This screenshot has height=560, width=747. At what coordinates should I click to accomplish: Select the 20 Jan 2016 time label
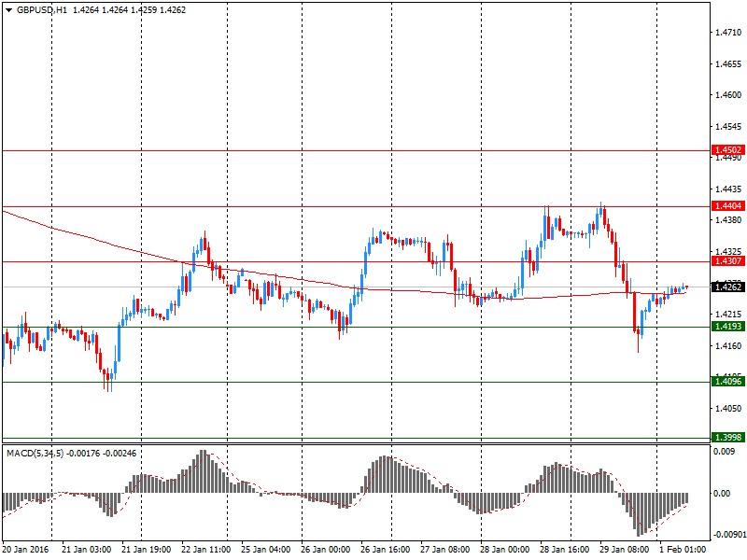(26, 549)
